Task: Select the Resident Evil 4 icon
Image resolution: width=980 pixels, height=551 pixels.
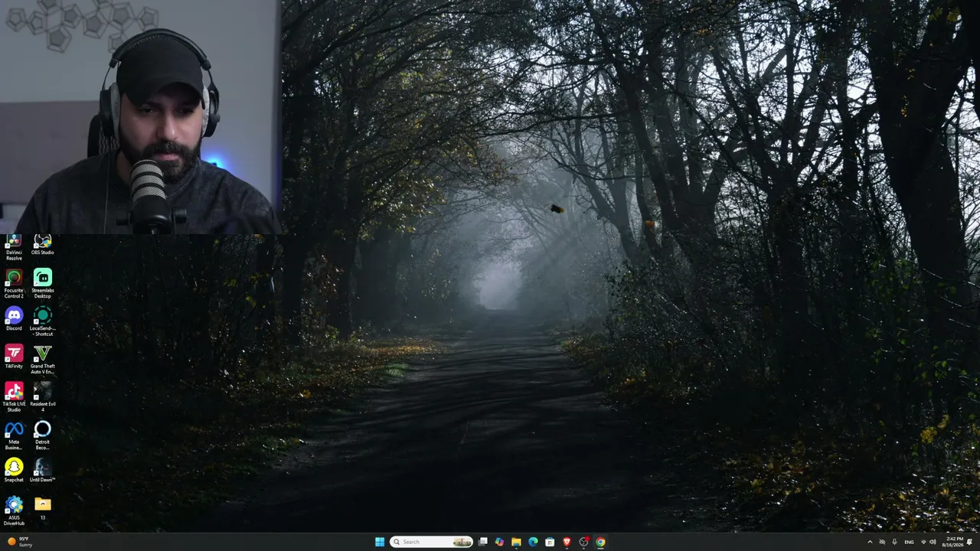Action: pos(42,397)
